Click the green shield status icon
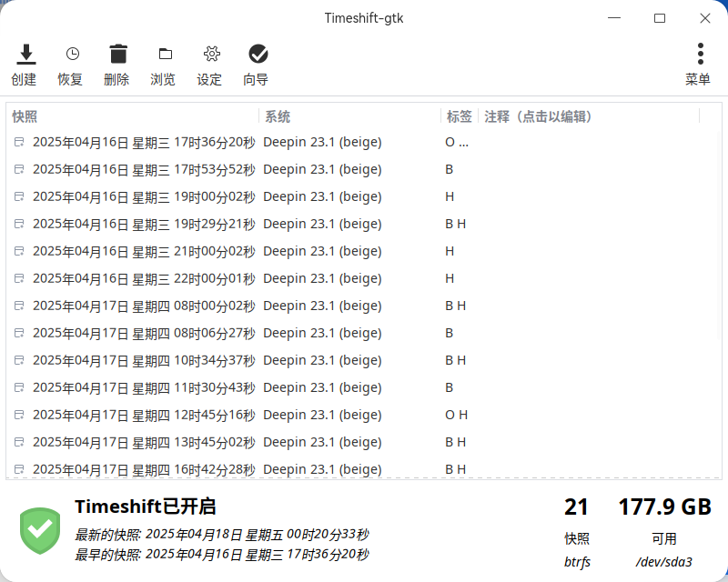This screenshot has width=728, height=582. (40, 530)
